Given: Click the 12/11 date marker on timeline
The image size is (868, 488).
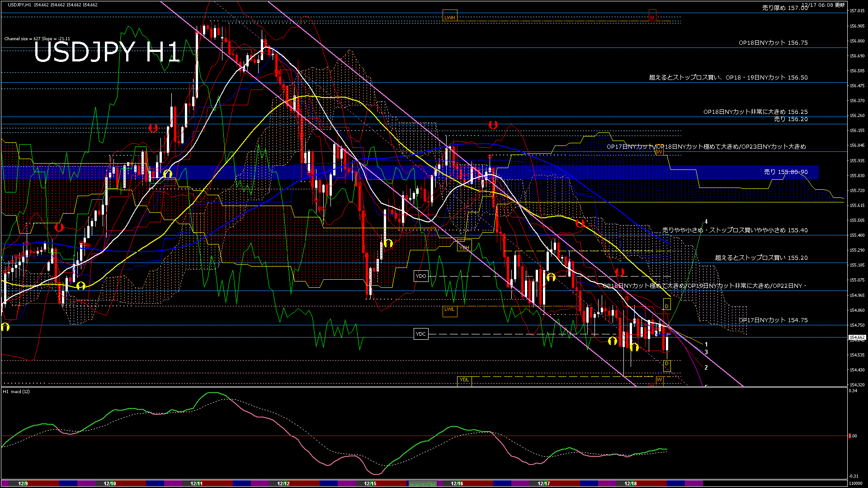Looking at the screenshot, I should point(196,483).
